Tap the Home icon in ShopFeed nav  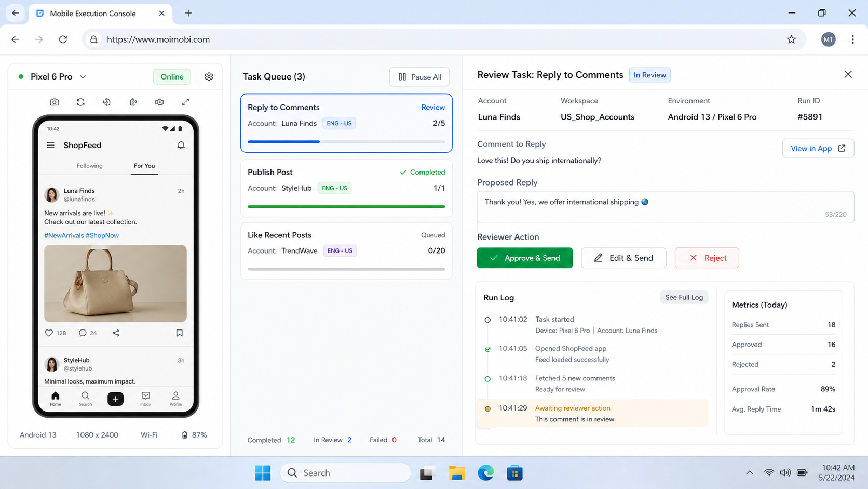(56, 399)
